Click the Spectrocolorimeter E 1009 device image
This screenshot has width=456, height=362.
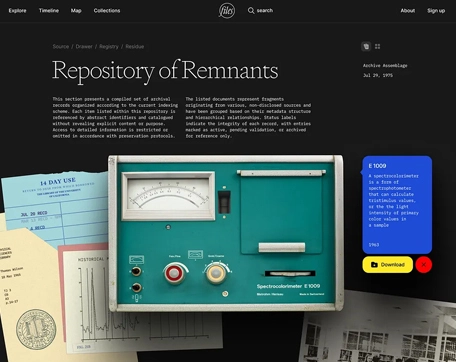[226, 233]
